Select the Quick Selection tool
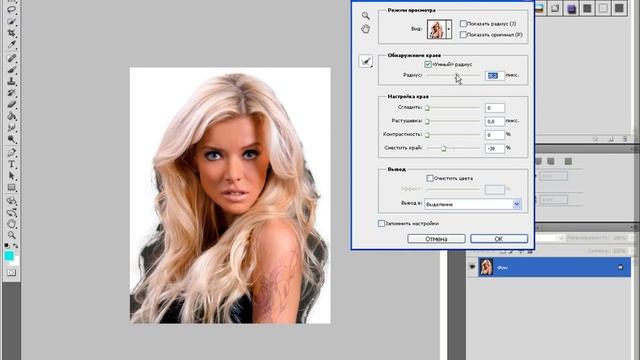This screenshot has width=640, height=360. [11, 21]
